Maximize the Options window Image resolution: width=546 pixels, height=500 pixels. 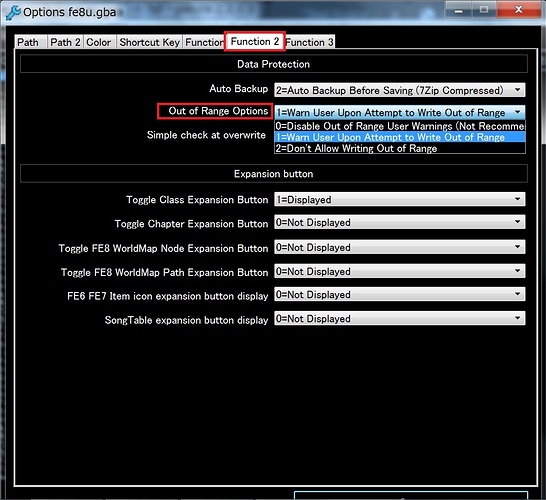(484, 10)
